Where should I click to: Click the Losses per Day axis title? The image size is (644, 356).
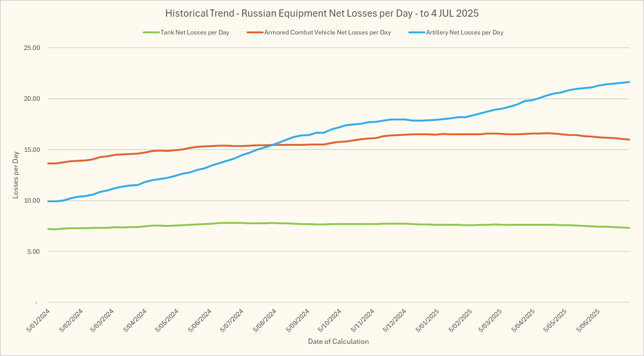(16, 175)
